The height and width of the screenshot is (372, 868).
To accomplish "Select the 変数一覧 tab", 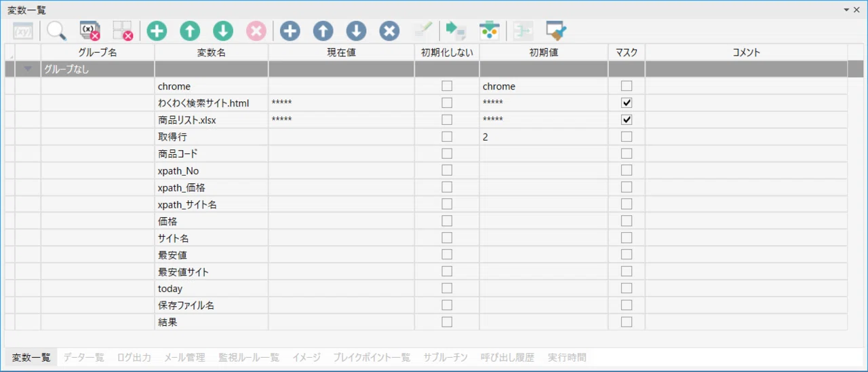I will point(31,357).
